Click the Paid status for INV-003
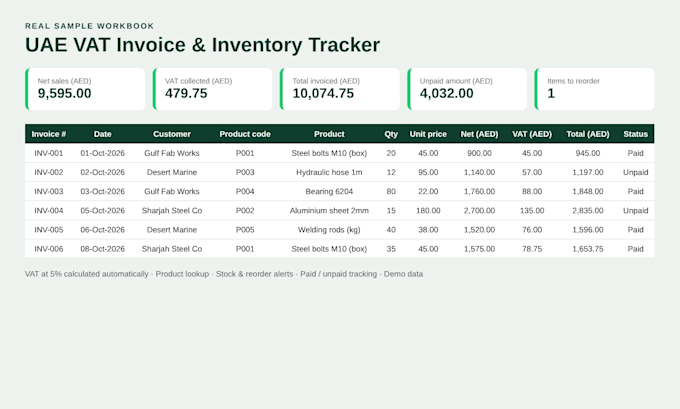 tap(635, 191)
